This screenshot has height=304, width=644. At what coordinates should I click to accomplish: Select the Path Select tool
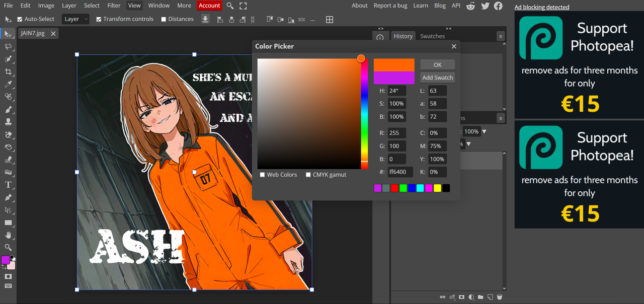(8, 210)
